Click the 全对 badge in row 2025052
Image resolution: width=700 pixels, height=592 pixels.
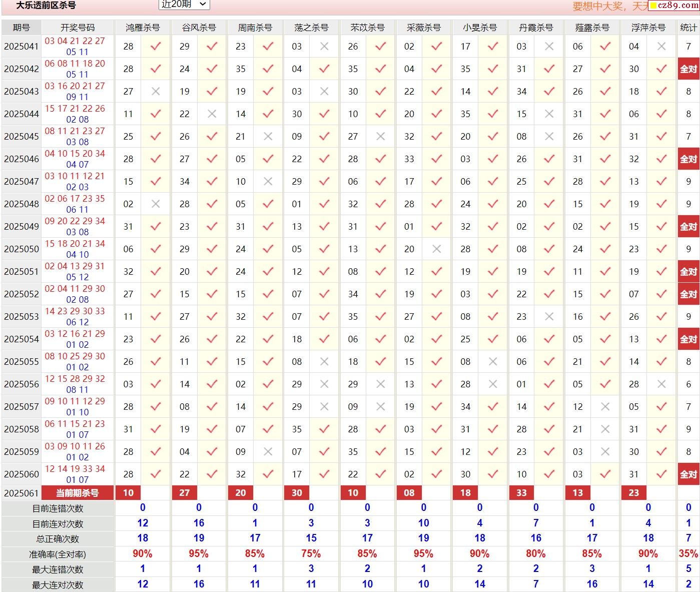(688, 294)
